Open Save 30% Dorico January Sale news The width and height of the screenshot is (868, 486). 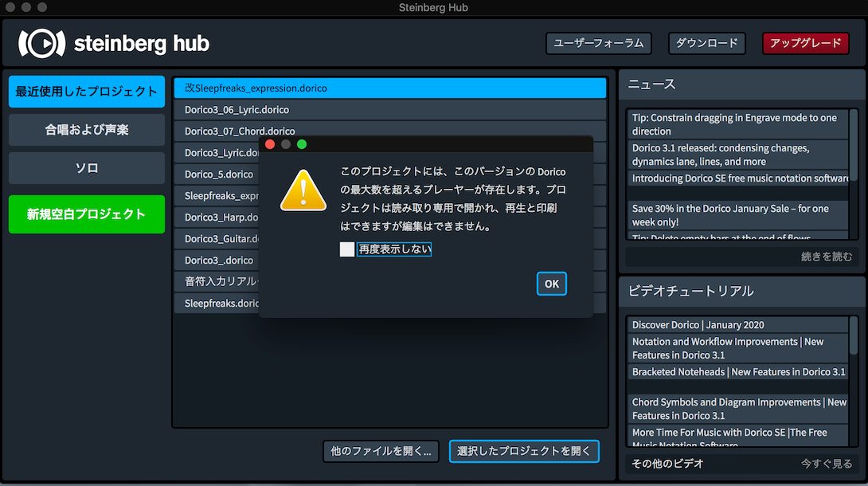coord(737,215)
